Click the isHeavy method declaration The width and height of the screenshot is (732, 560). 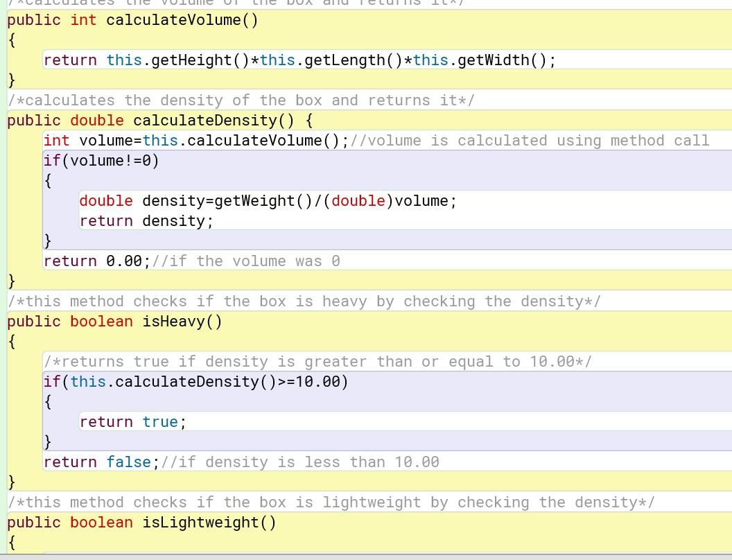(114, 321)
